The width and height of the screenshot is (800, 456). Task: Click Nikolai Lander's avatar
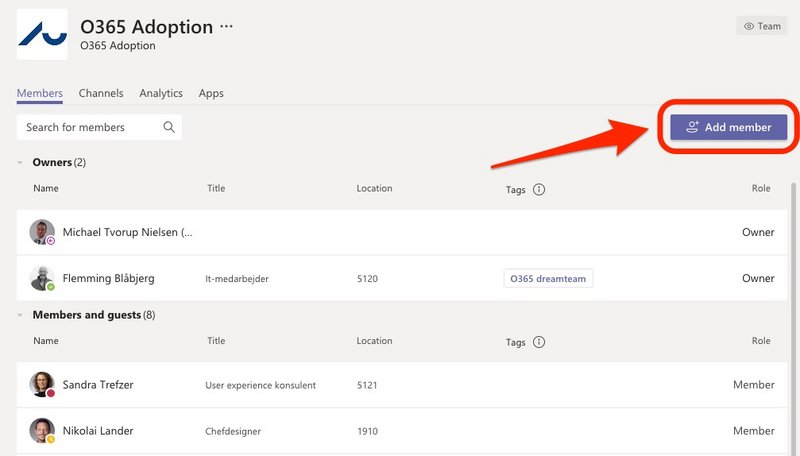pyautogui.click(x=42, y=430)
